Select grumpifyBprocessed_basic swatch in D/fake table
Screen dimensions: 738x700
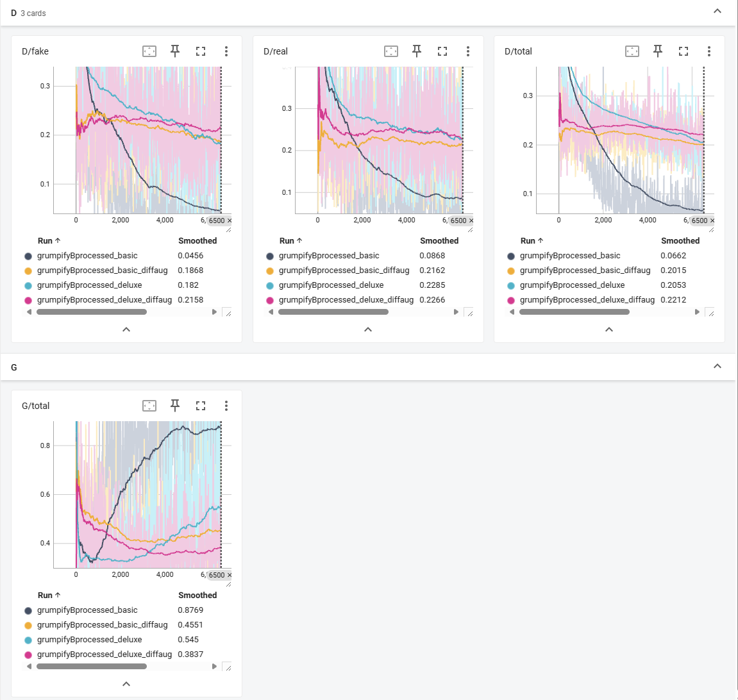(28, 256)
